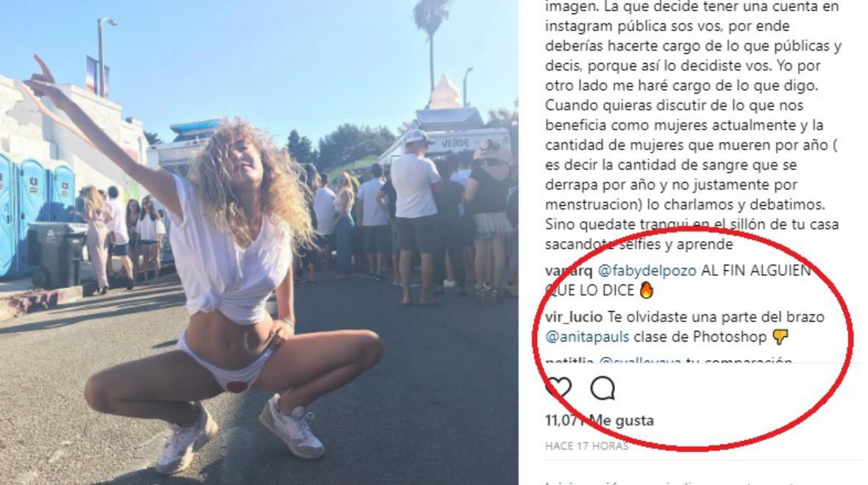Click the cut-off username below vir_lucio's comment

click(569, 361)
